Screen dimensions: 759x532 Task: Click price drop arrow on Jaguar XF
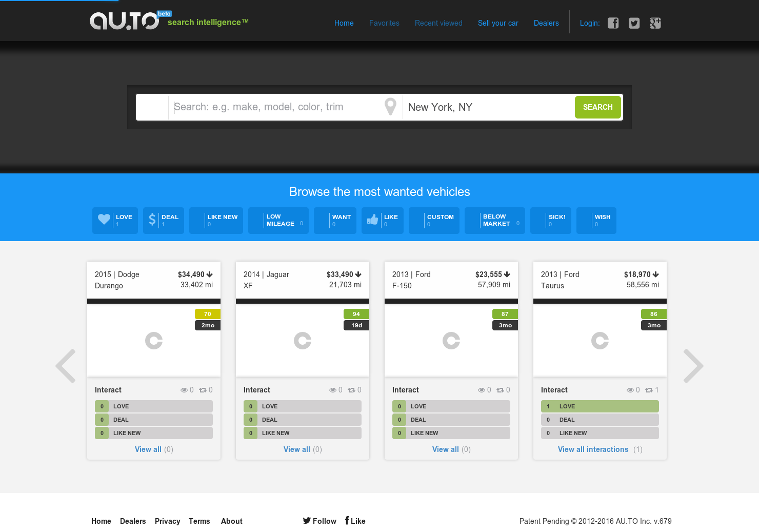358,274
